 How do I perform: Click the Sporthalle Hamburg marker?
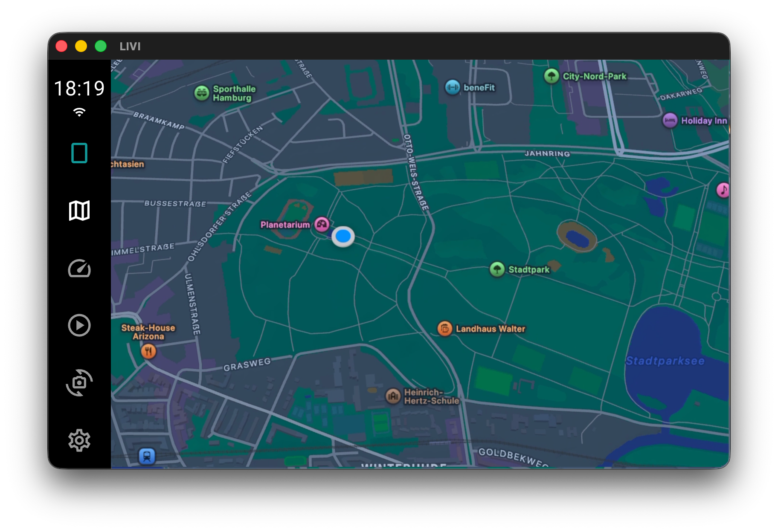point(202,93)
